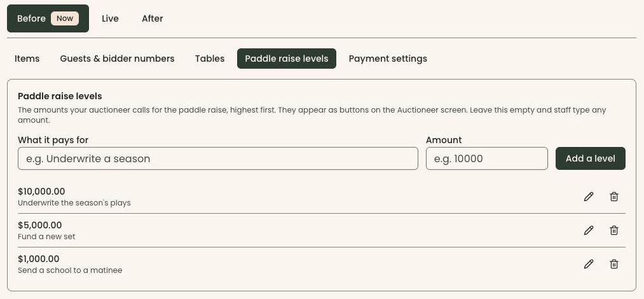Viewport: 644px width, 299px height.
Task: Click Send a school to a matinee text
Action: (x=70, y=270)
